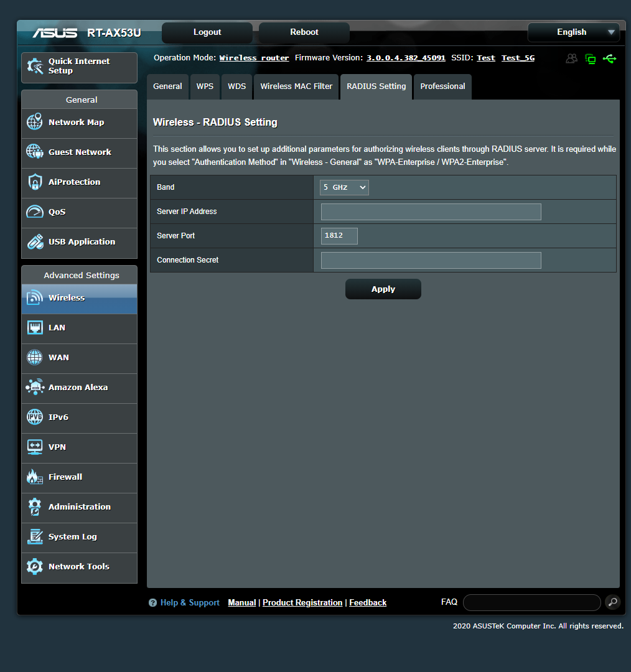Click the FAQ search magnifier icon

[x=613, y=602]
